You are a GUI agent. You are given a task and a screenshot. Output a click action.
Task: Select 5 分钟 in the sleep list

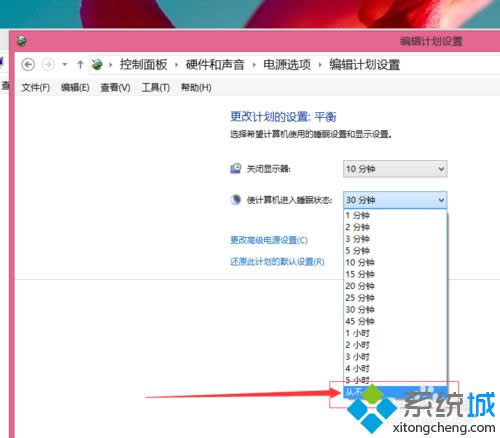tap(395, 251)
